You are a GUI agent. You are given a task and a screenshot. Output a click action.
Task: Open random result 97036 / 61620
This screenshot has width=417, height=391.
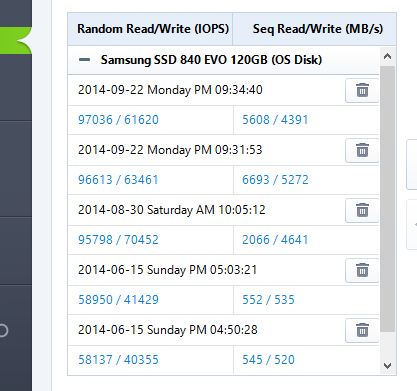pos(118,120)
